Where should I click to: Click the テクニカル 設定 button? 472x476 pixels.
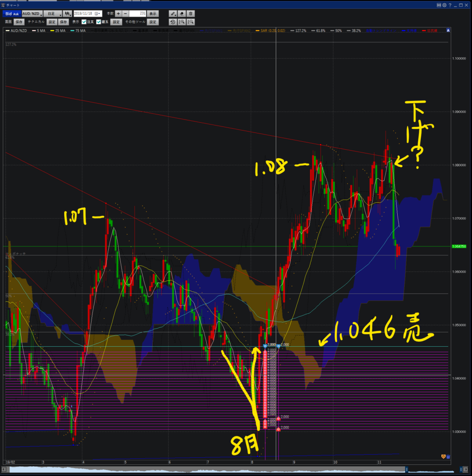(x=52, y=22)
